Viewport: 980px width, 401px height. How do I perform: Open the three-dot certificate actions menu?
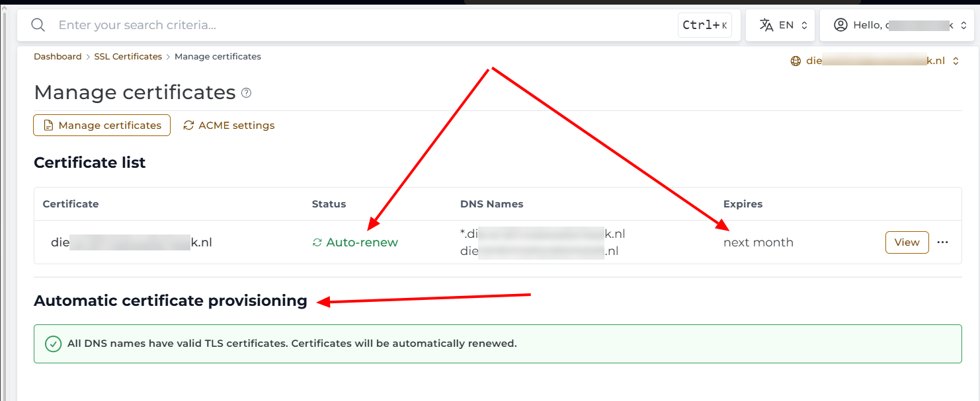click(943, 242)
